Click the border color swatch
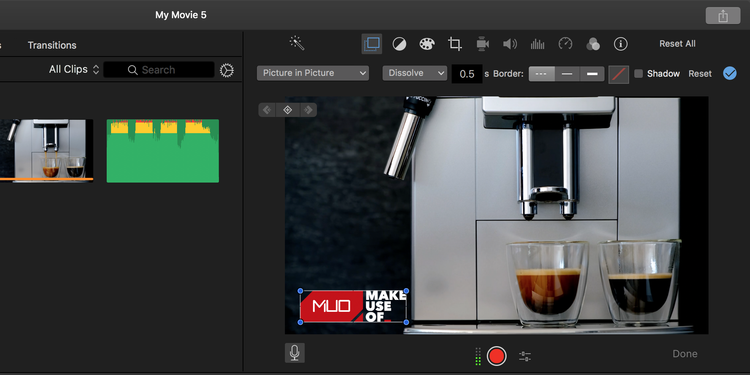 click(x=618, y=74)
